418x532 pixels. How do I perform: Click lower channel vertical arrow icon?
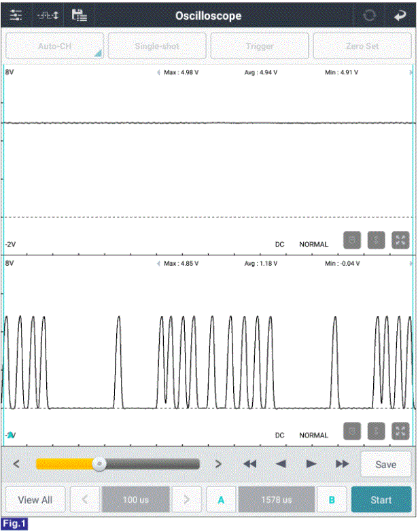coord(377,431)
